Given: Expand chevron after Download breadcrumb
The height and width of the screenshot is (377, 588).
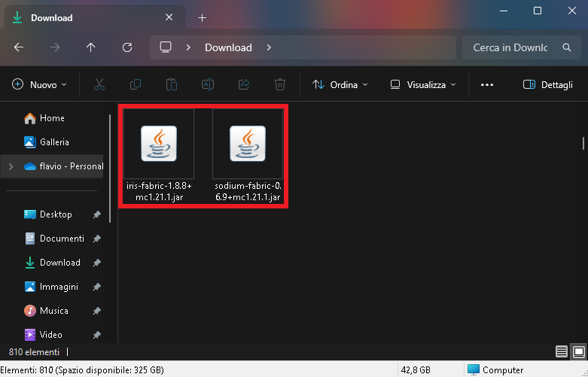Looking at the screenshot, I should (269, 47).
